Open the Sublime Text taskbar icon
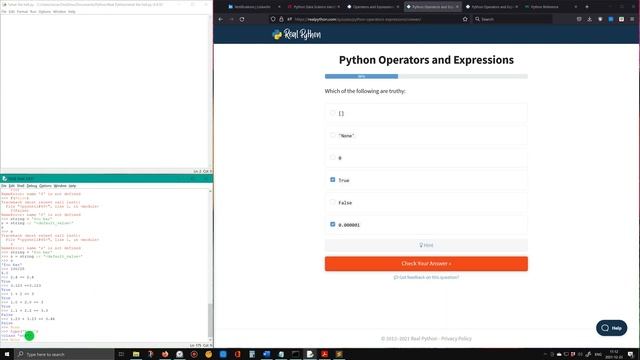 pyautogui.click(x=339, y=354)
